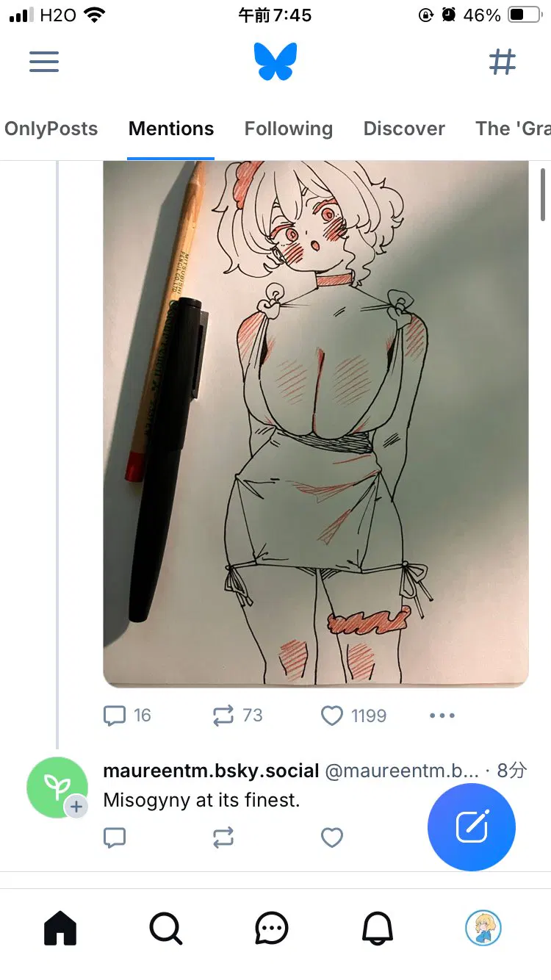This screenshot has width=551, height=980.
Task: Open my profile avatar in bottom bar
Action: point(483,929)
